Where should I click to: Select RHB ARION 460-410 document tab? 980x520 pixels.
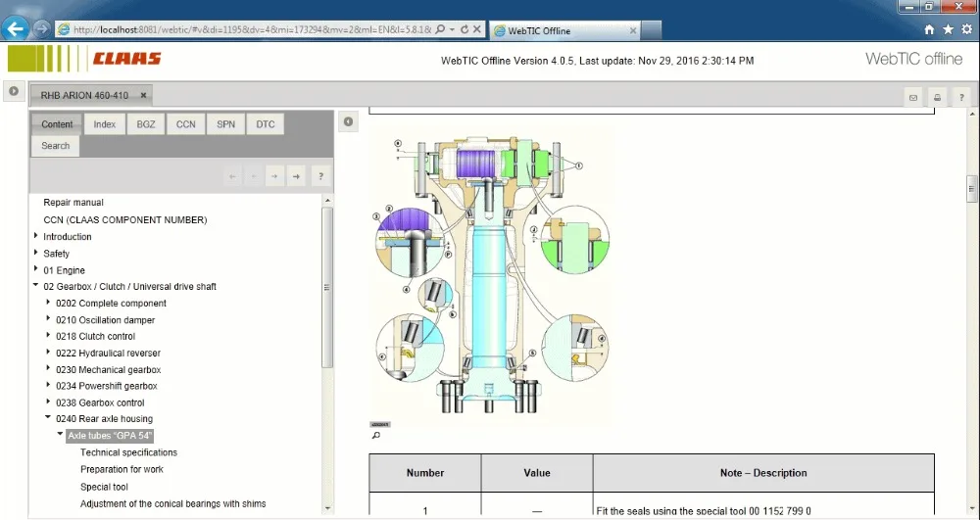pos(84,96)
